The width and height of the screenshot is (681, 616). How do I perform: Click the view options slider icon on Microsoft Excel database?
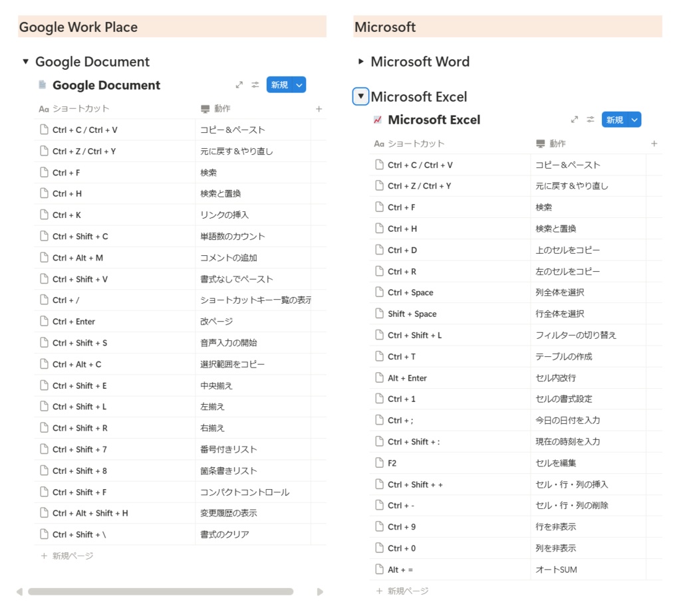click(589, 120)
